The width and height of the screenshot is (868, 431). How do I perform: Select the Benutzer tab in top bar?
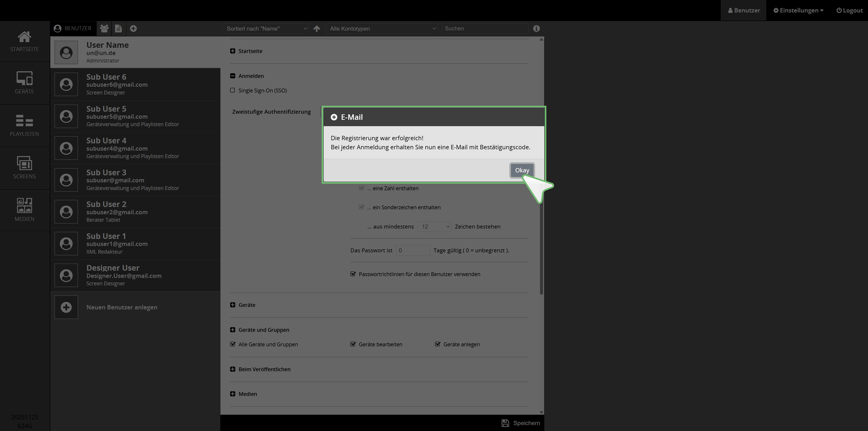[x=743, y=10]
